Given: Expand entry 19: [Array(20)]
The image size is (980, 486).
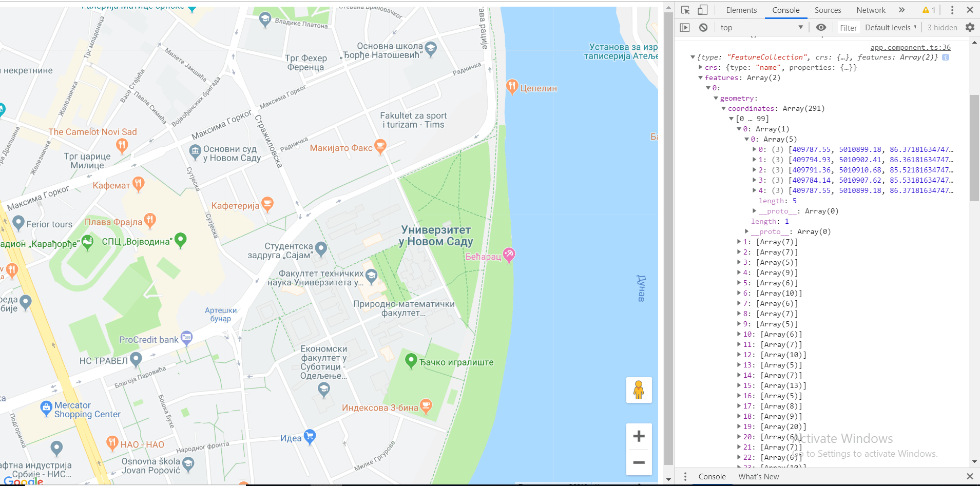Looking at the screenshot, I should click(739, 426).
